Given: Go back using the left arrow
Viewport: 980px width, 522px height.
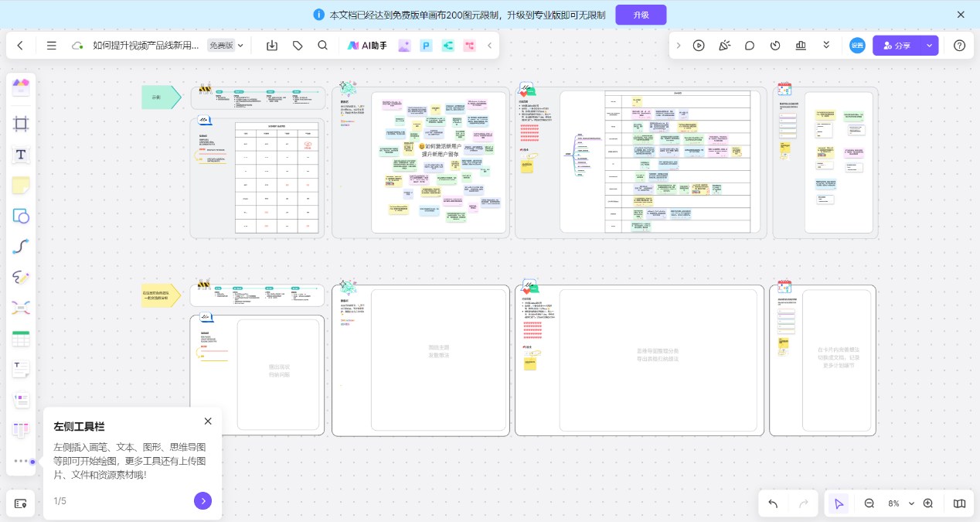Looking at the screenshot, I should coord(20,46).
